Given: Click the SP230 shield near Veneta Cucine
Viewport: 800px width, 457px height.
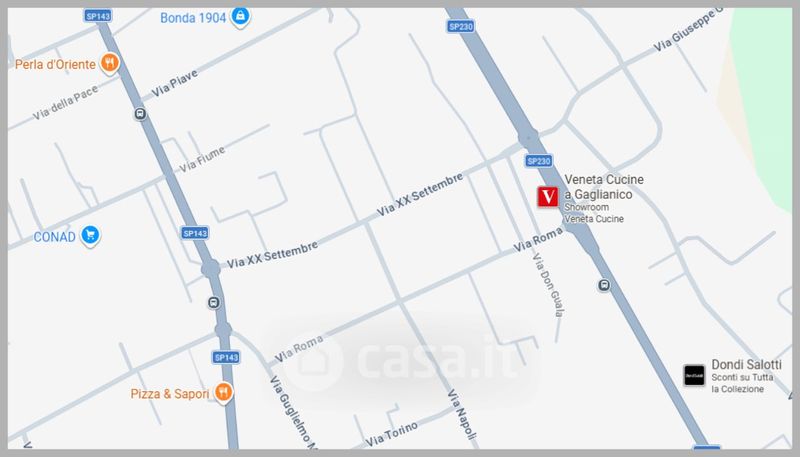Looking at the screenshot, I should pyautogui.click(x=539, y=161).
